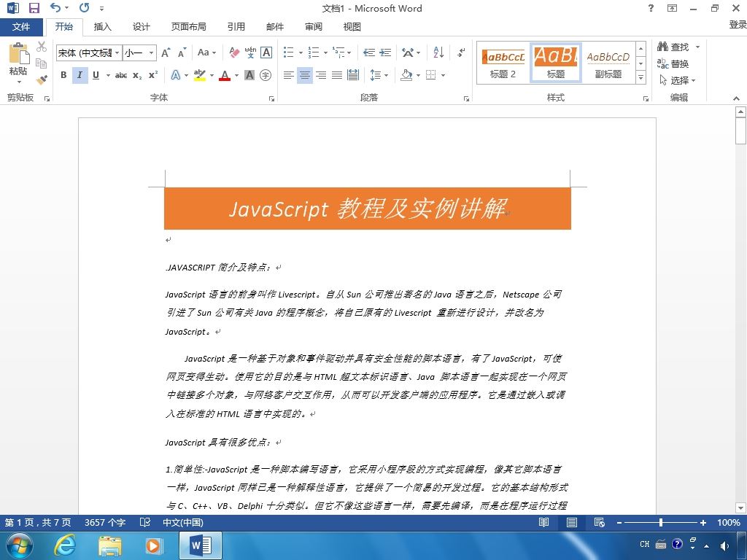Viewport: 747px width, 560px height.
Task: Click the Paste clipboard icon
Action: (x=18, y=53)
